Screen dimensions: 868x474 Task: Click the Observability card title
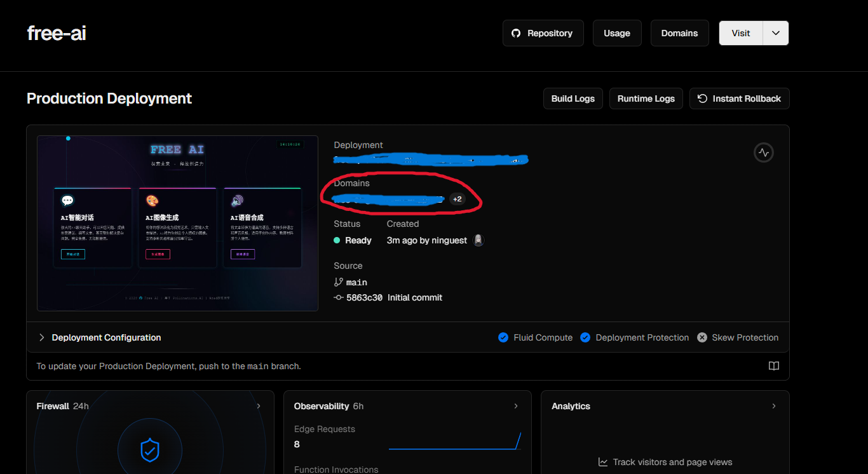tap(322, 406)
